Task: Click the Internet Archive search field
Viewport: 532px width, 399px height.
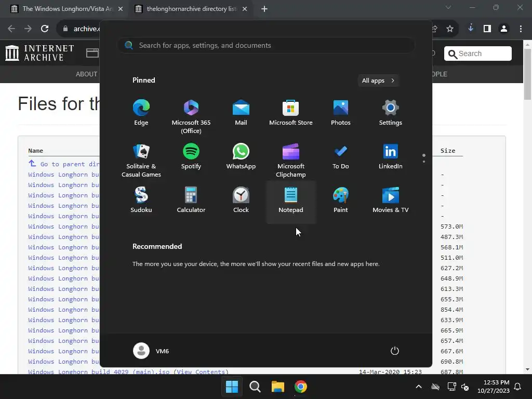Action: [478, 54]
